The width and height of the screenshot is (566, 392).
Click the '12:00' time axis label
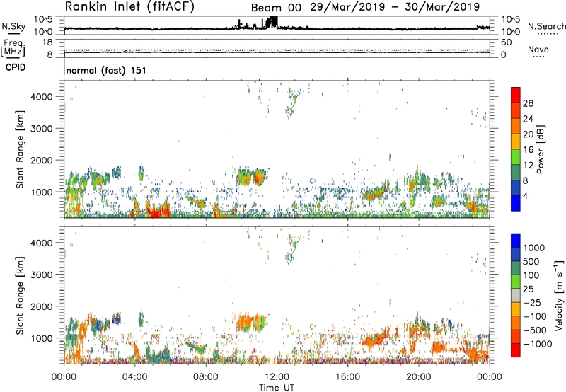click(x=277, y=377)
